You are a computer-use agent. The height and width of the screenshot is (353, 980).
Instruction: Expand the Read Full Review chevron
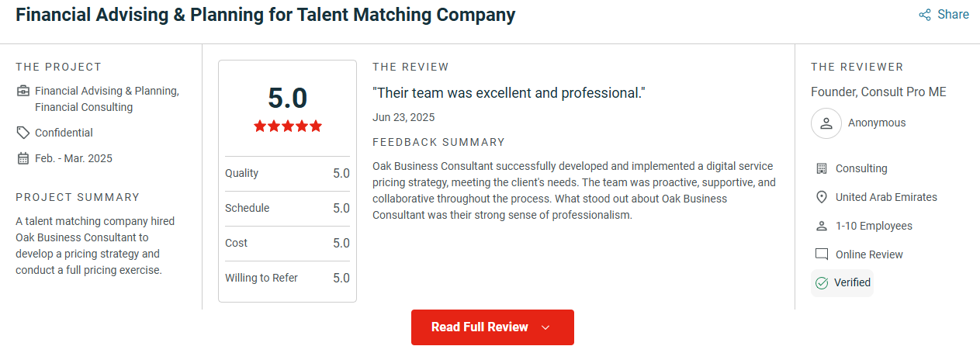545,327
